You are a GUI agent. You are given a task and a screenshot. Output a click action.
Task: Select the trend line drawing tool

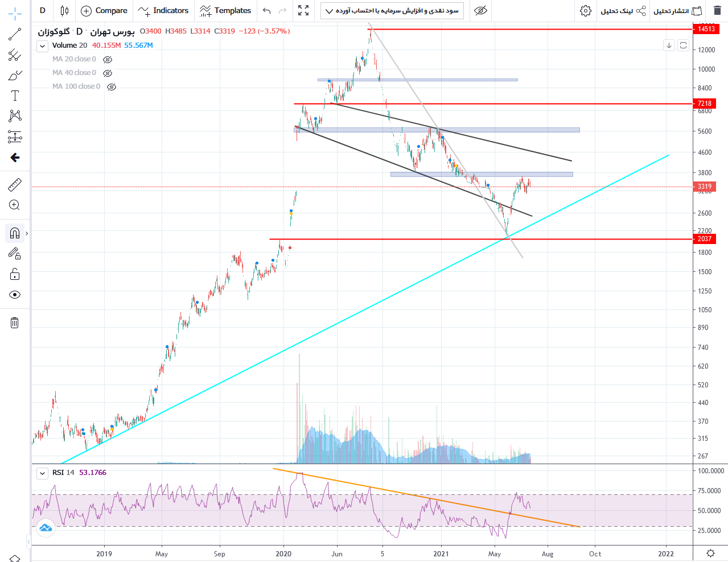coord(15,34)
